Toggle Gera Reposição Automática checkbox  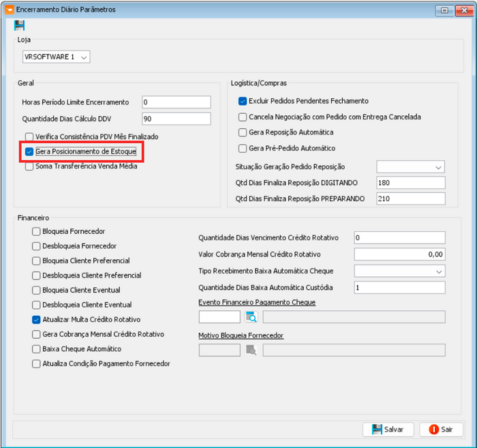243,132
